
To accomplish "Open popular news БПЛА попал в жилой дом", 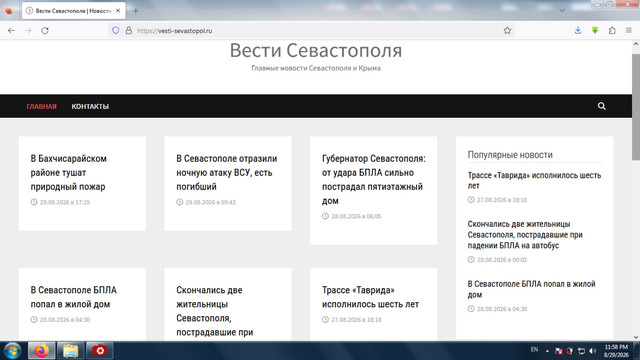I will [x=531, y=289].
